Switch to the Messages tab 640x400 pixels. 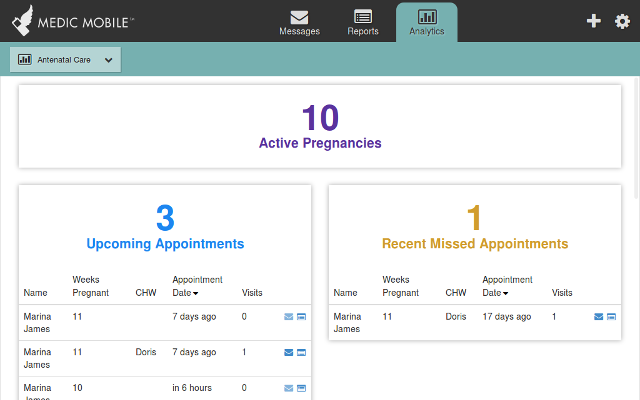point(299,22)
